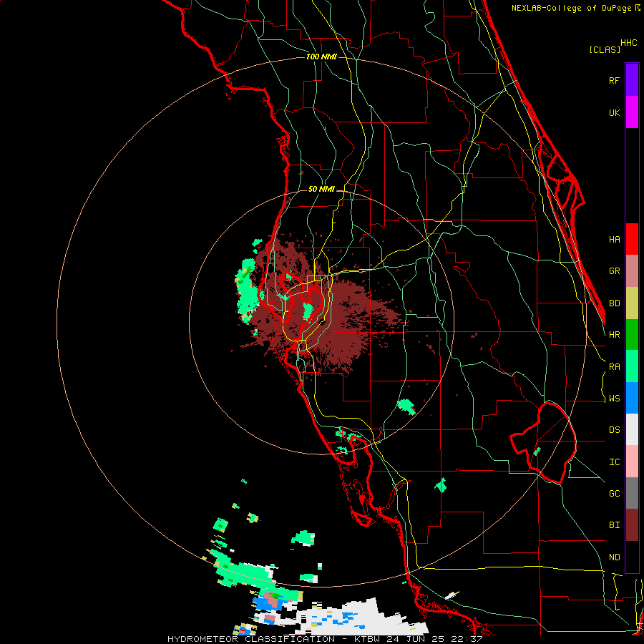This screenshot has width=644, height=644.
Task: Click the WS legend label
Action: click(614, 399)
